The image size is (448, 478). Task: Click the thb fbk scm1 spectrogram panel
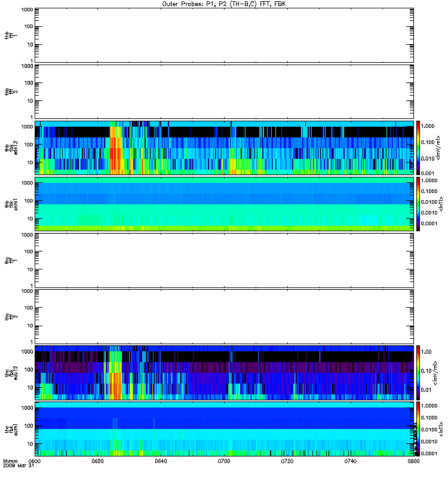click(225, 204)
